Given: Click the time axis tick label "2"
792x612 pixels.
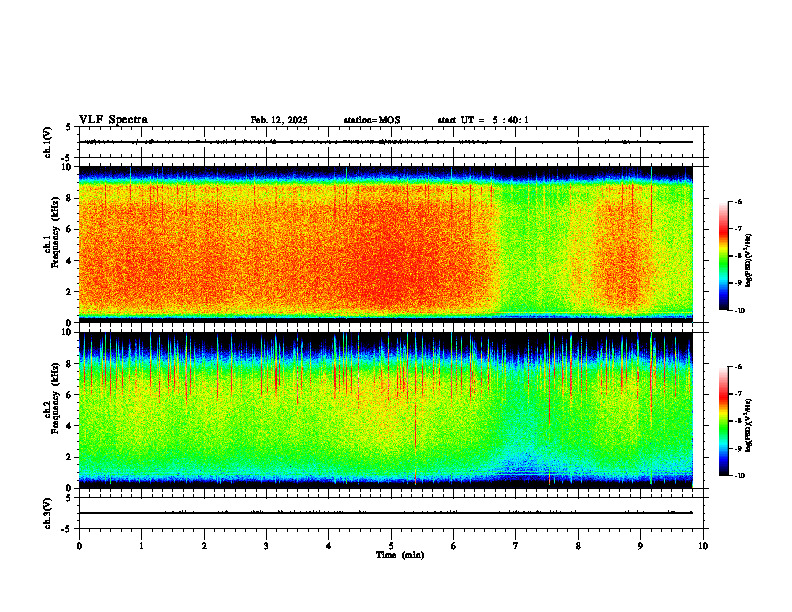Looking at the screenshot, I should (204, 546).
